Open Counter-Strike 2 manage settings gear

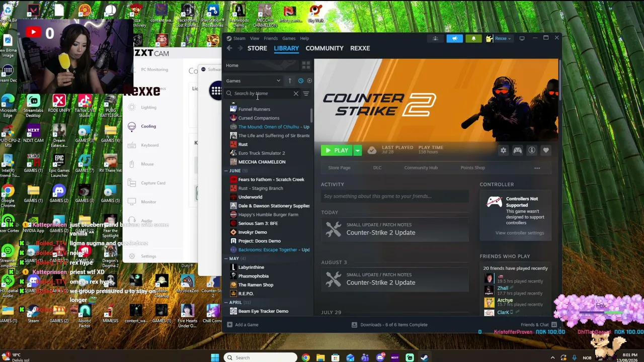coord(503,150)
